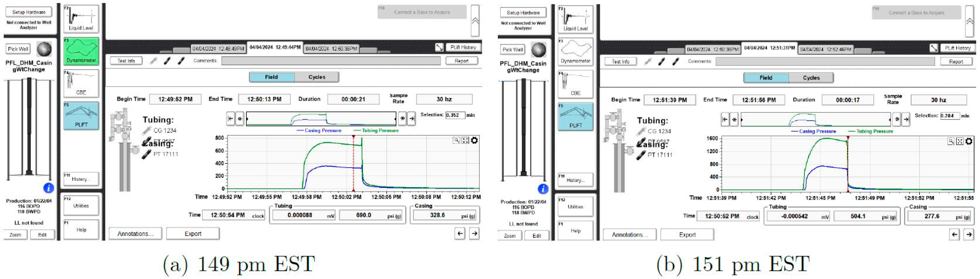Jump to start of overview, left screenshot

click(x=230, y=119)
